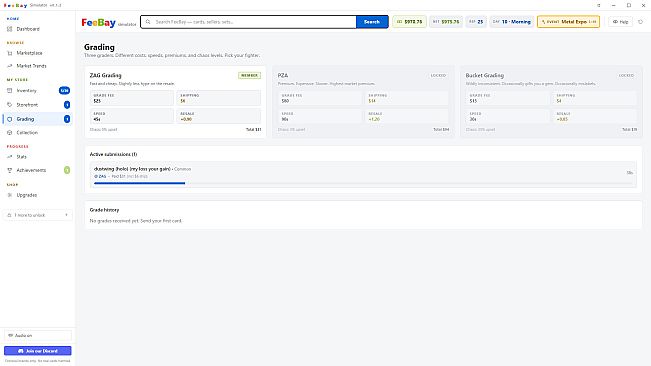
Task: Expand the '1 more to unlock' dropdown
Action: click(38, 215)
